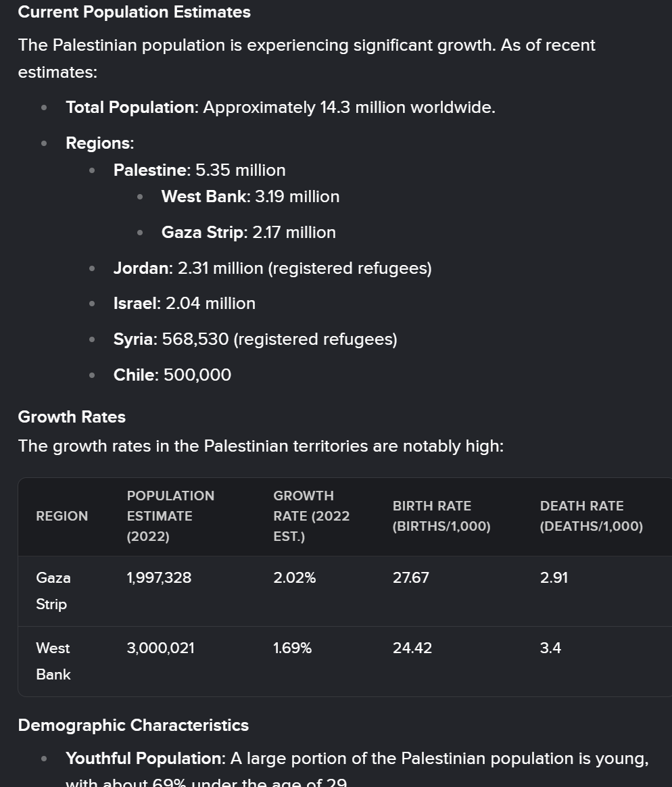The width and height of the screenshot is (672, 787).
Task: Click the Growth Rates heading
Action: [x=72, y=417]
